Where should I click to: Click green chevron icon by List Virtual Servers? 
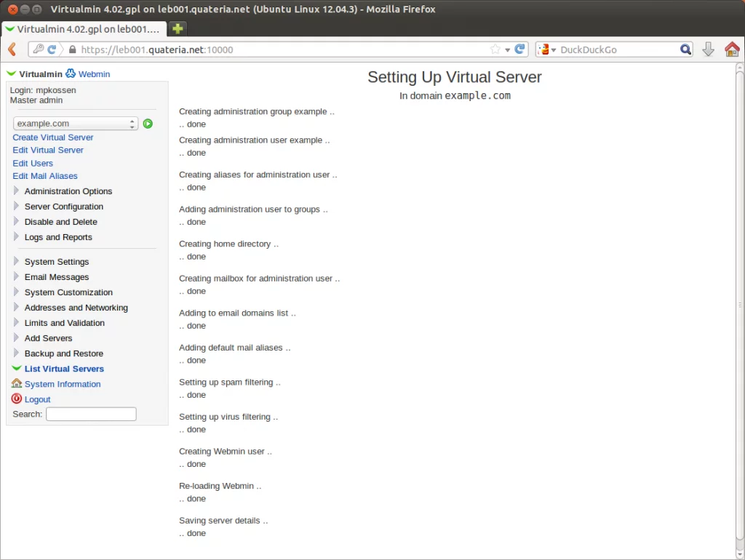17,368
